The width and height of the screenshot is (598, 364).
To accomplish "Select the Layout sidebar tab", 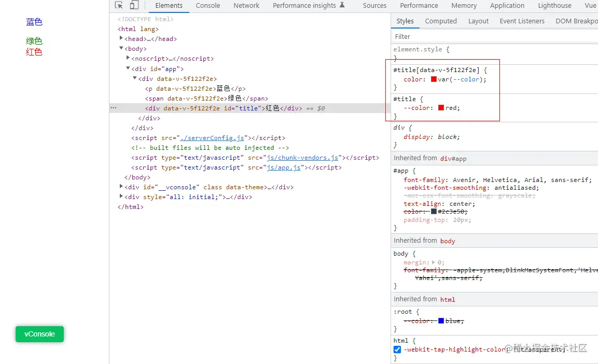I will 478,21.
